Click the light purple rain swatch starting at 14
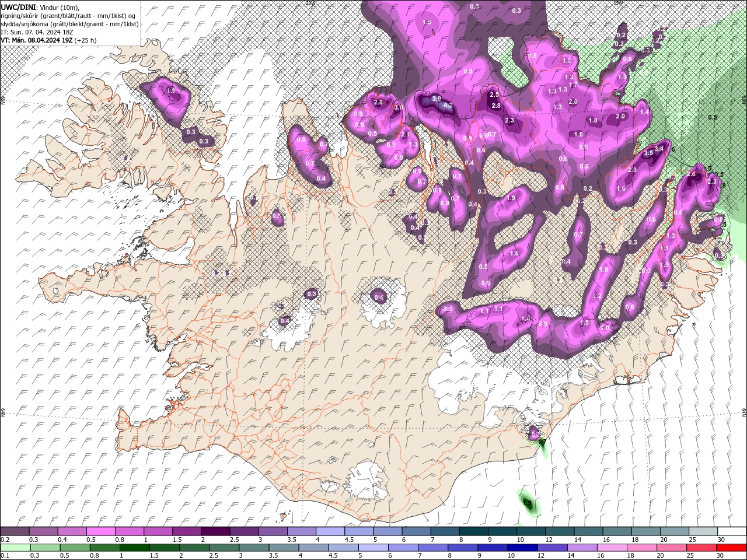The image size is (747, 560). [x=581, y=547]
